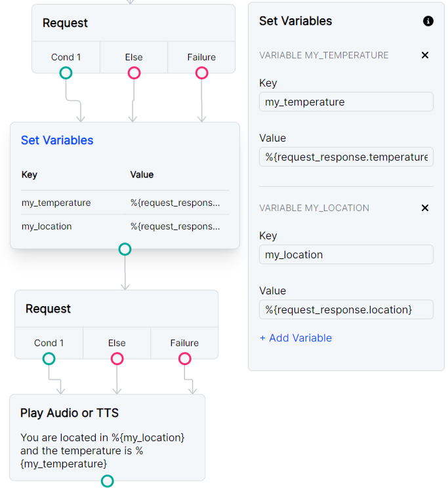
Task: Select the my_temperature row in node table
Action: [x=125, y=203]
